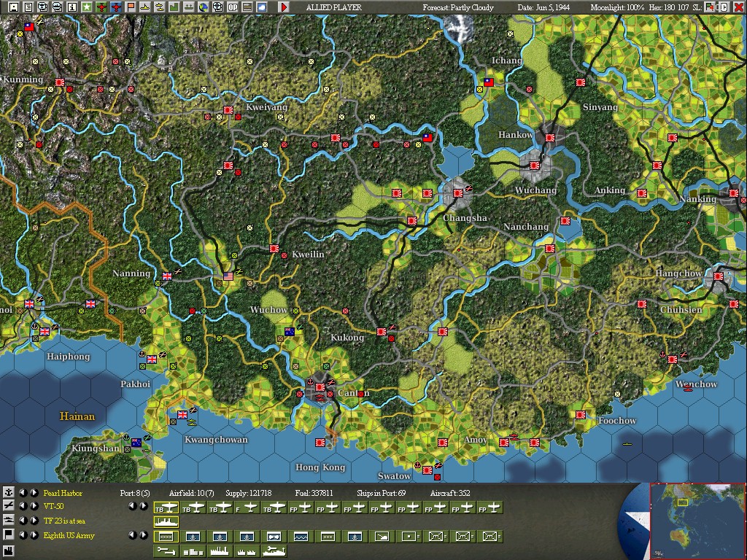The image size is (747, 560).
Task: Open the TF 23 is at sea link
Action: pyautogui.click(x=64, y=521)
